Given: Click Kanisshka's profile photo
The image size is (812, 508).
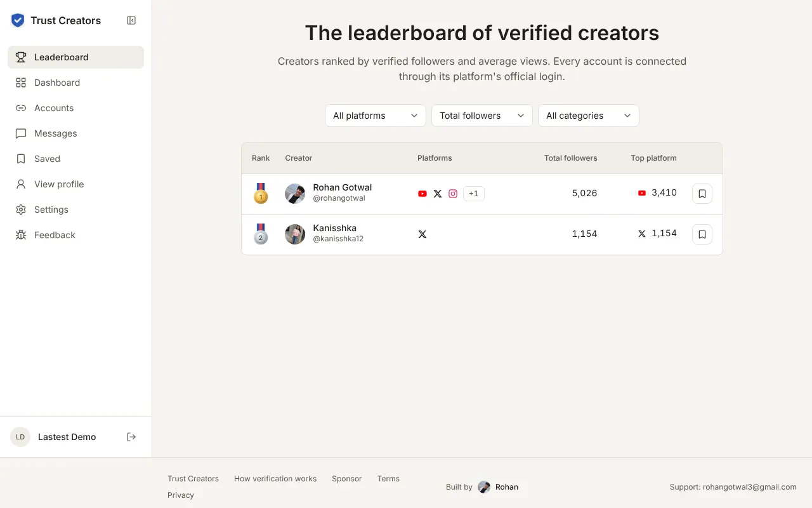Looking at the screenshot, I should pos(295,234).
